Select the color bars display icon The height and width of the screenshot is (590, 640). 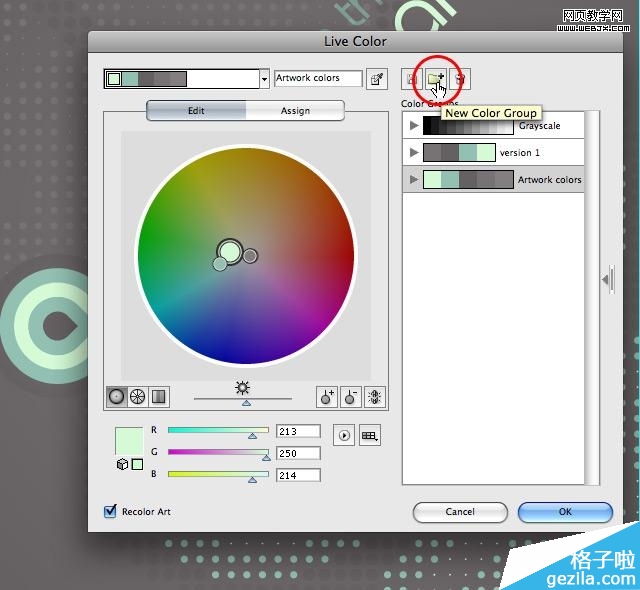coord(159,397)
